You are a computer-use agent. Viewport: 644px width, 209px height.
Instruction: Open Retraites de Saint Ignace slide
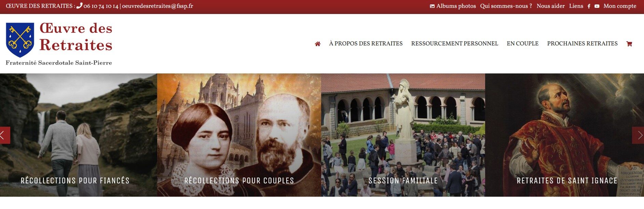[x=567, y=181]
